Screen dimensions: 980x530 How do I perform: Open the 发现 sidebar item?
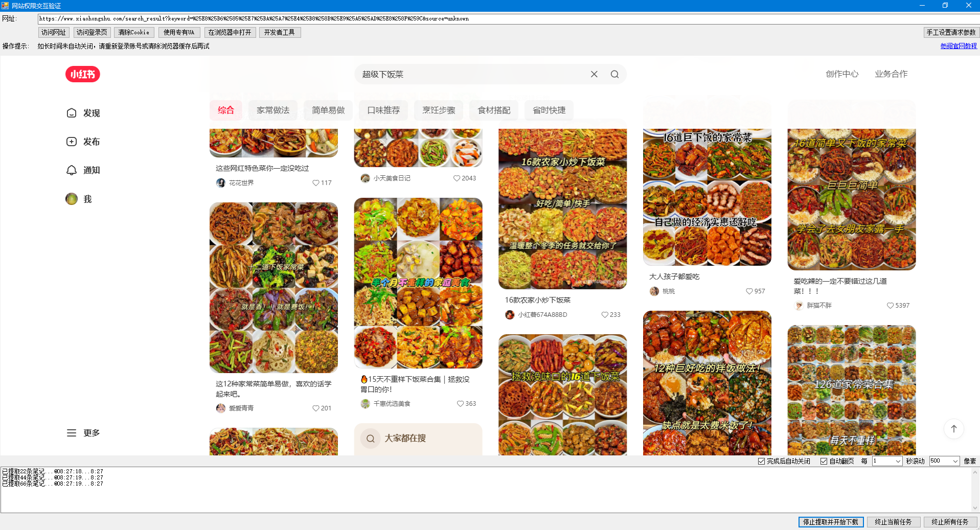coord(83,113)
